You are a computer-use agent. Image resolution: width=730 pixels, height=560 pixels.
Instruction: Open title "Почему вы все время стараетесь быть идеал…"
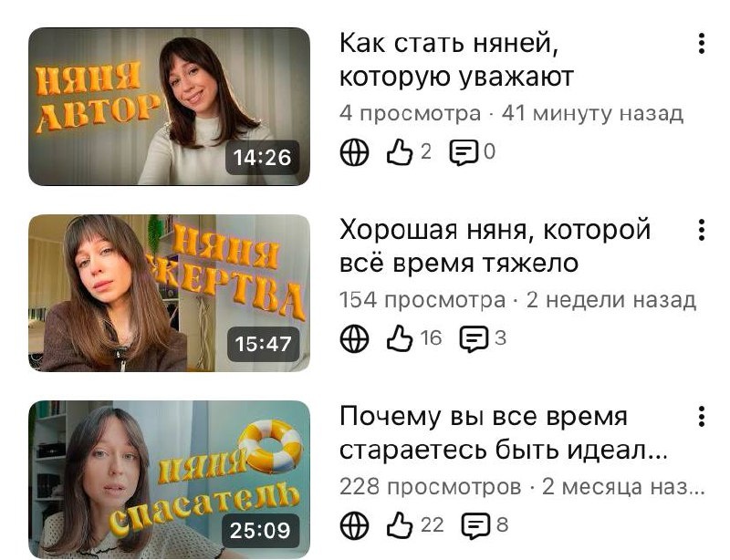(x=503, y=432)
